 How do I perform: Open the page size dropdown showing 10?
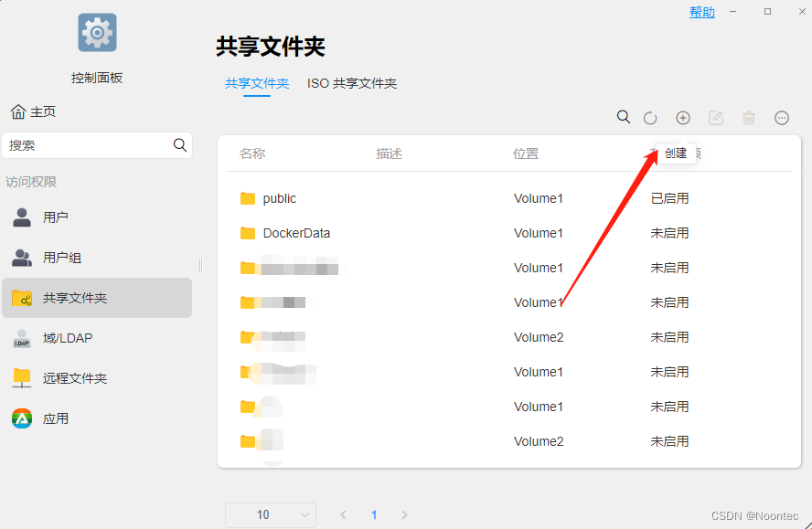271,514
